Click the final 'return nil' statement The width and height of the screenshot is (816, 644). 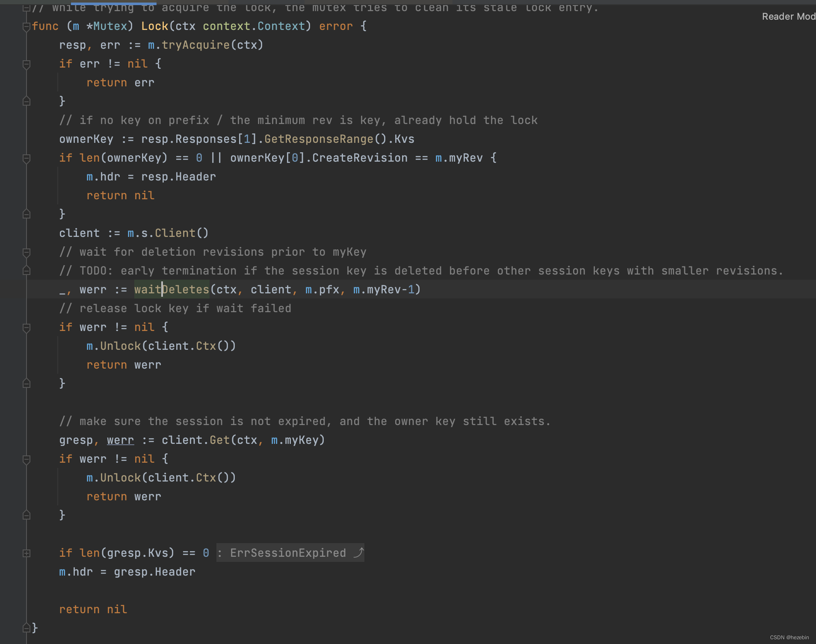[x=93, y=609]
